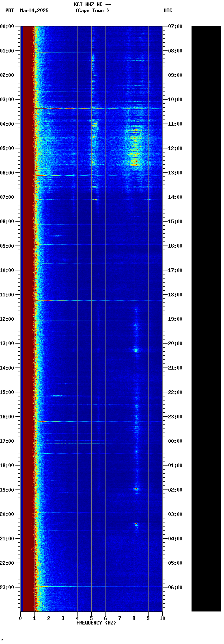Click the 14:00 UTC time label
The width and height of the screenshot is (224, 644).
[x=175, y=197]
